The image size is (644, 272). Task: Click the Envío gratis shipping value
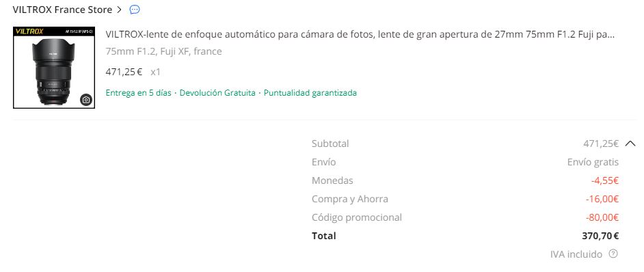point(593,162)
